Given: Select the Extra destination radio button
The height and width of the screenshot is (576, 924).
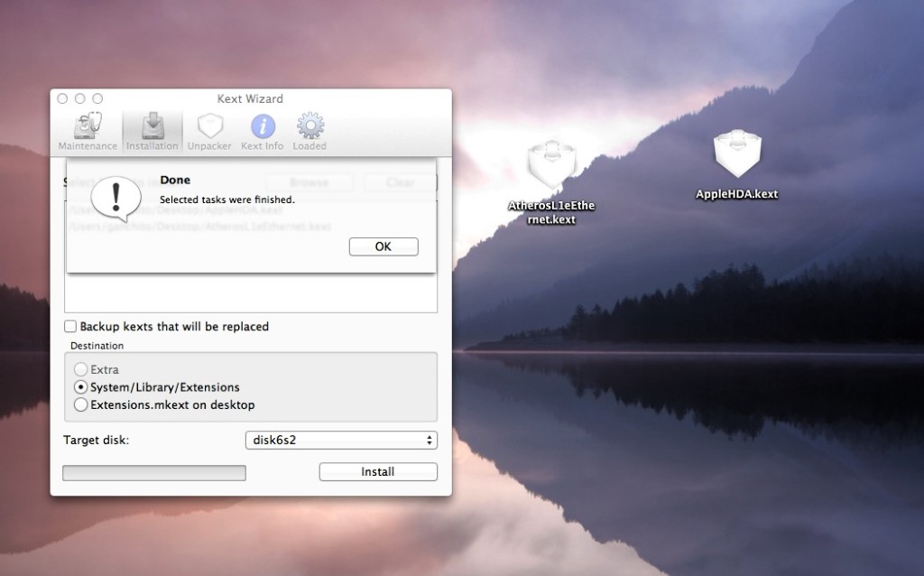Looking at the screenshot, I should (x=80, y=369).
